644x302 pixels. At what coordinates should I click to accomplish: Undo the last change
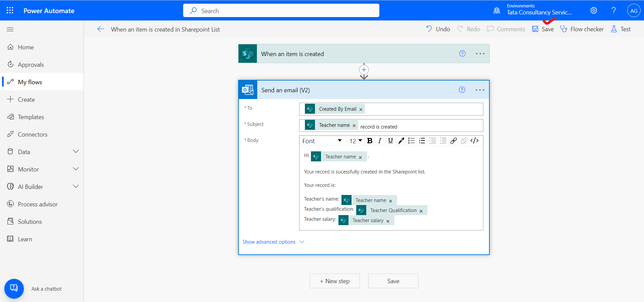(x=437, y=29)
